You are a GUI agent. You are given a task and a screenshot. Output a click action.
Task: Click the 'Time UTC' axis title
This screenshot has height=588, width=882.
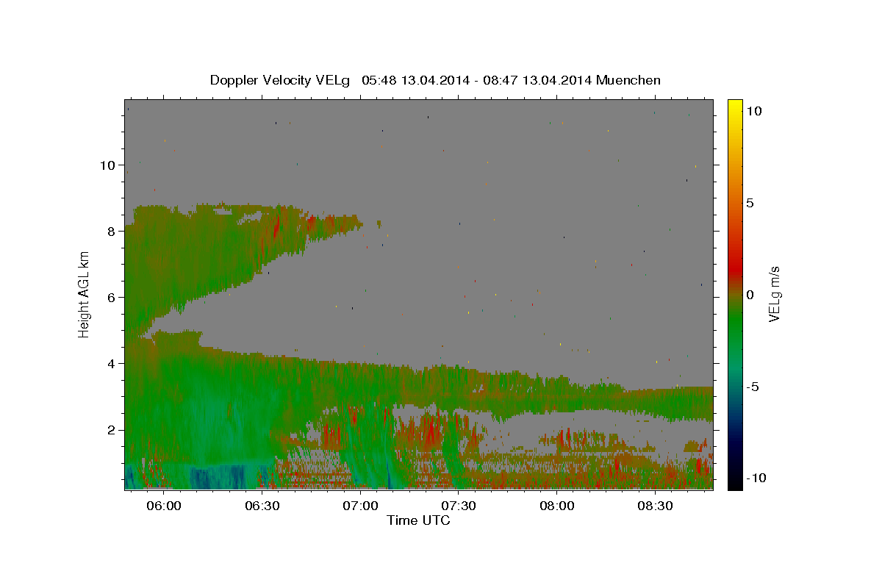(x=418, y=520)
